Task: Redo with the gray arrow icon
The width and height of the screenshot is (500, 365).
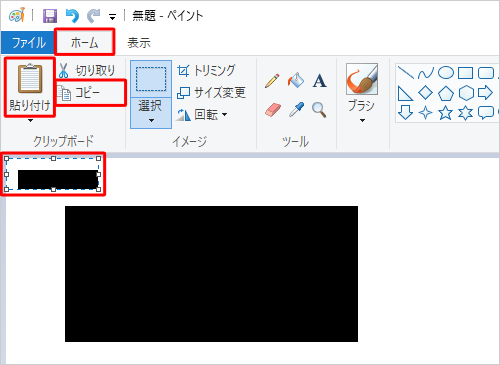Action: [x=94, y=15]
